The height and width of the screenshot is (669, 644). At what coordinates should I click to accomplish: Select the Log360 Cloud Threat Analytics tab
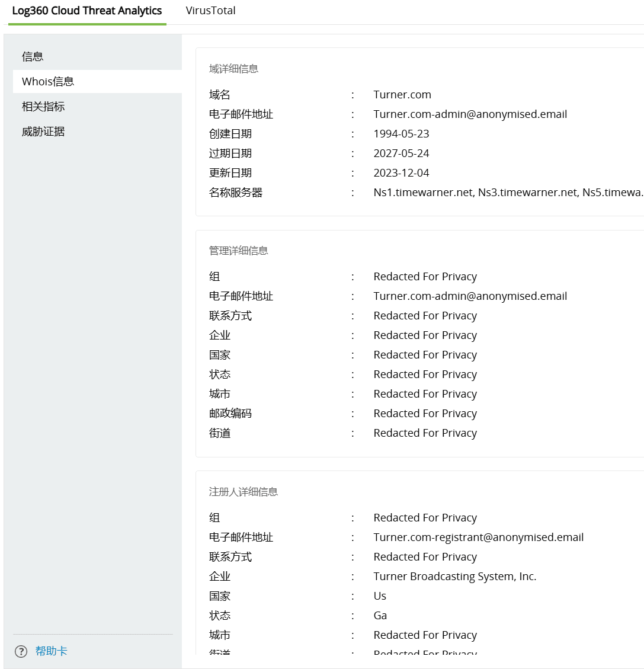click(x=87, y=11)
